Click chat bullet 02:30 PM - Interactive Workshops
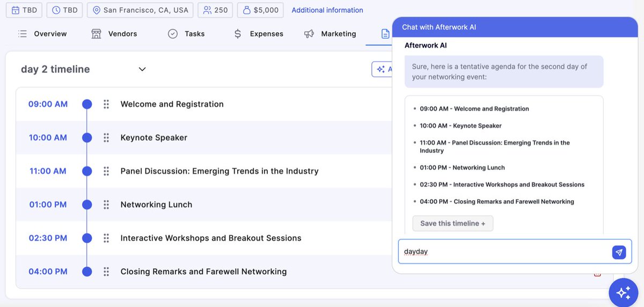The image size is (644, 307). [x=502, y=185]
